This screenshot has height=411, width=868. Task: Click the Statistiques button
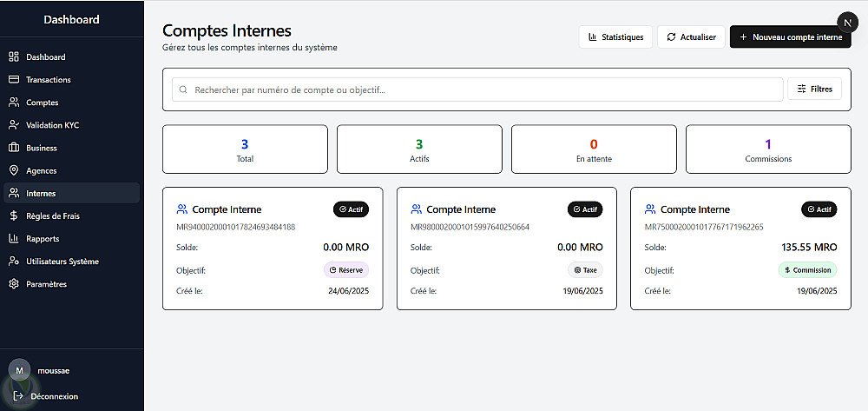point(615,37)
